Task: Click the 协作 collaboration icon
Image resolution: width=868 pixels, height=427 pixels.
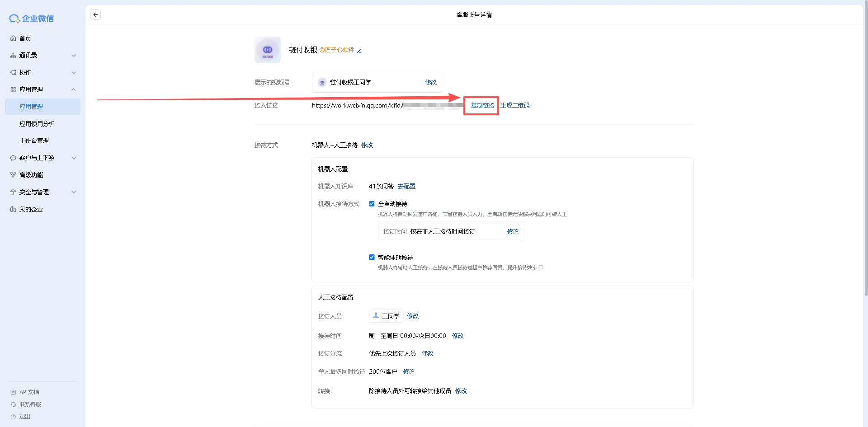Action: [x=13, y=72]
